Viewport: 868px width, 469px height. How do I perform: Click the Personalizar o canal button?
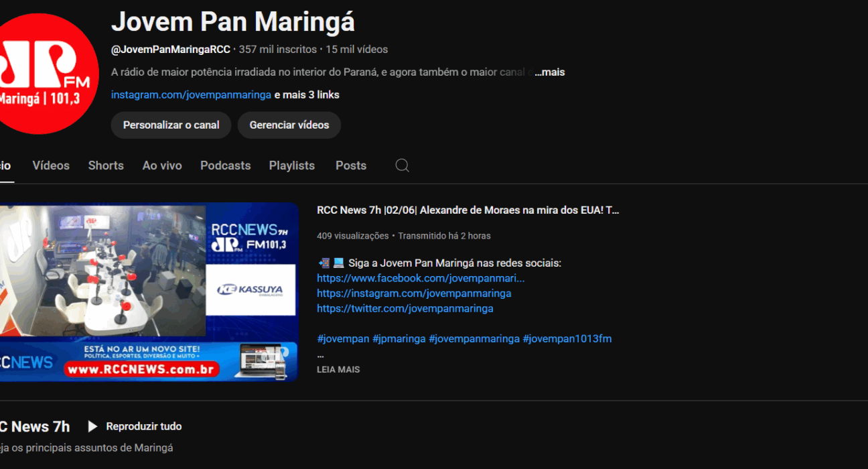coord(171,125)
